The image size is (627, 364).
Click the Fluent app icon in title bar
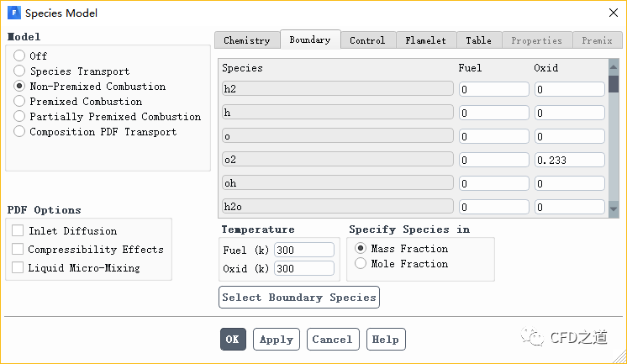[12, 13]
